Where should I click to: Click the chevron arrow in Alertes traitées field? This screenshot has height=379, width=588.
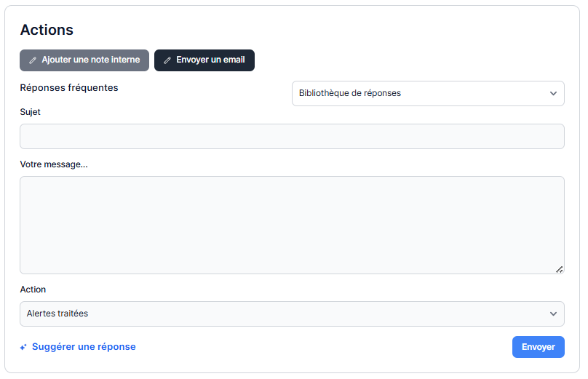[x=553, y=314]
